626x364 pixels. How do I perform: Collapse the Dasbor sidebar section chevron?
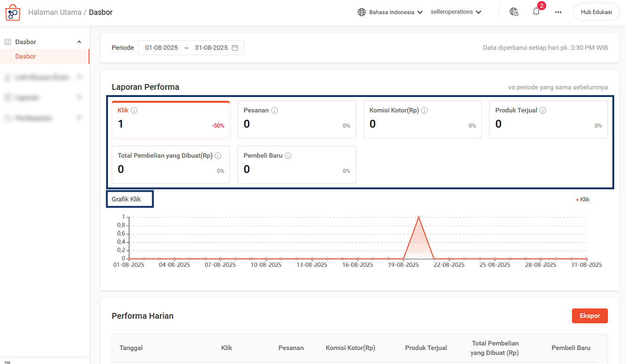coord(79,42)
